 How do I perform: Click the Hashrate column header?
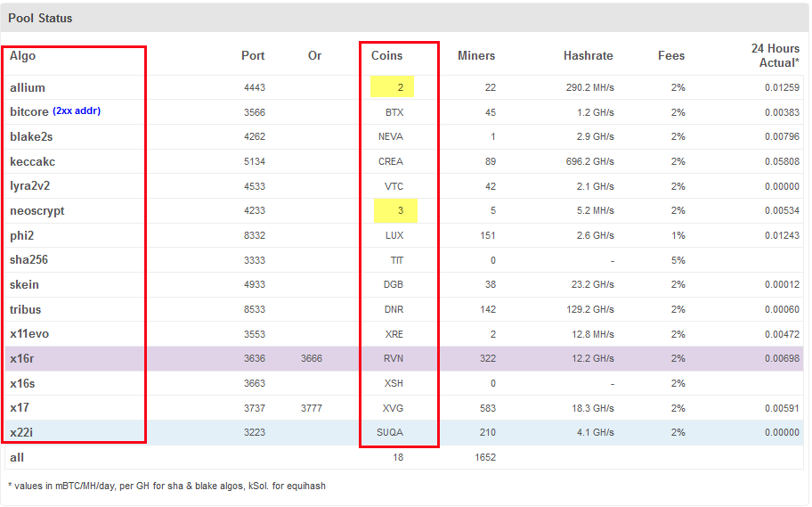588,55
